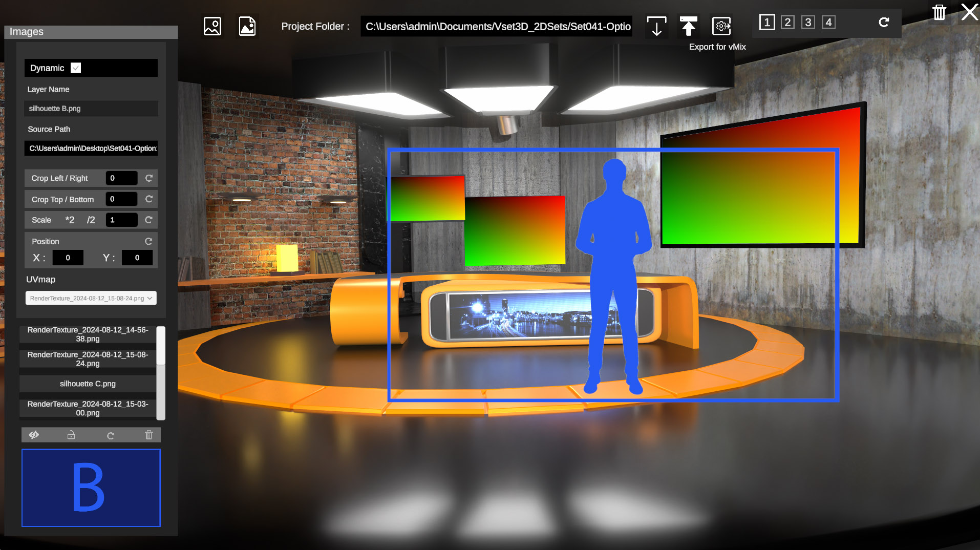Open the export settings gear icon
This screenshot has height=550, width=980.
(721, 26)
